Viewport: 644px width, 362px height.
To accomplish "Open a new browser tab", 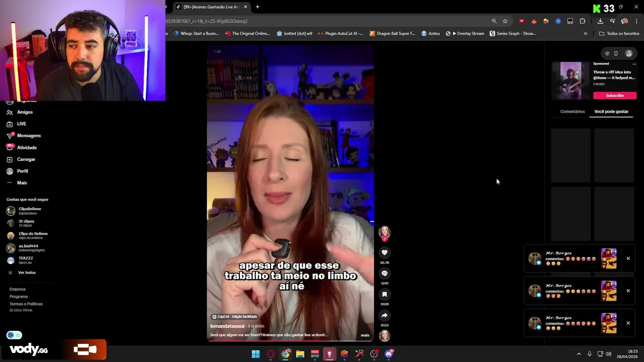I will [x=258, y=7].
